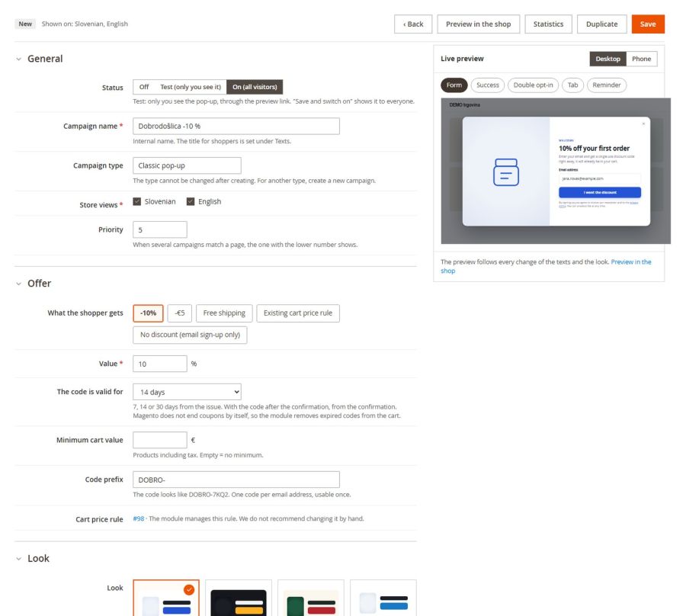Choose the dark yellow look swatch
This screenshot has width=686, height=616.
click(x=239, y=598)
